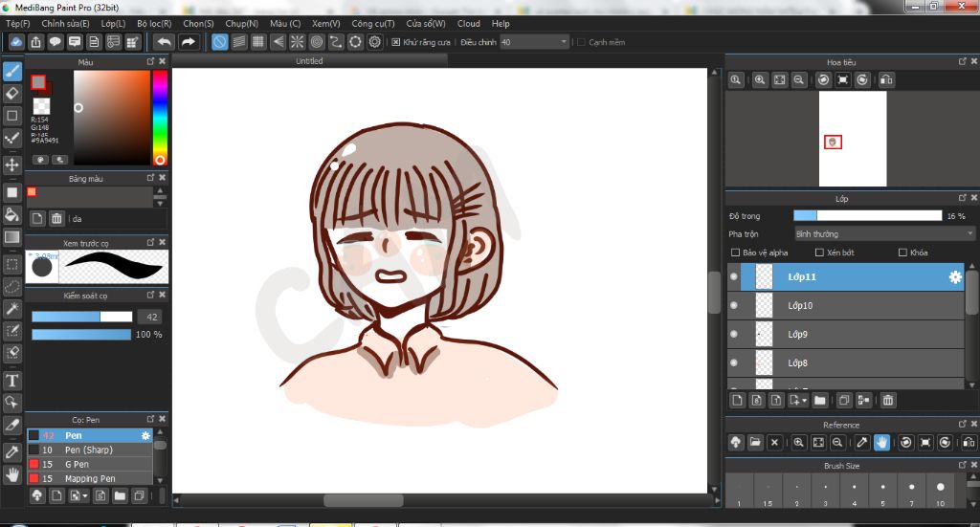Image resolution: width=980 pixels, height=527 pixels.
Task: Hide layer Lớp11 visibility dot
Action: tap(734, 276)
